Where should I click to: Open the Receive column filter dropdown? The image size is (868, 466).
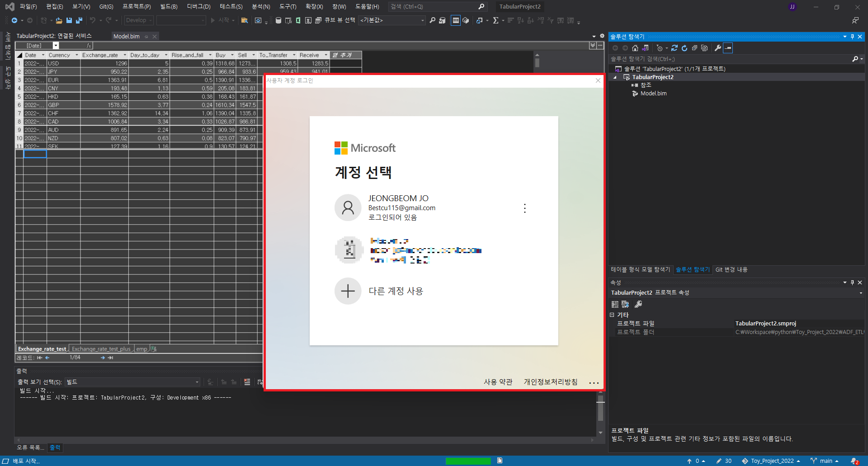pos(325,55)
